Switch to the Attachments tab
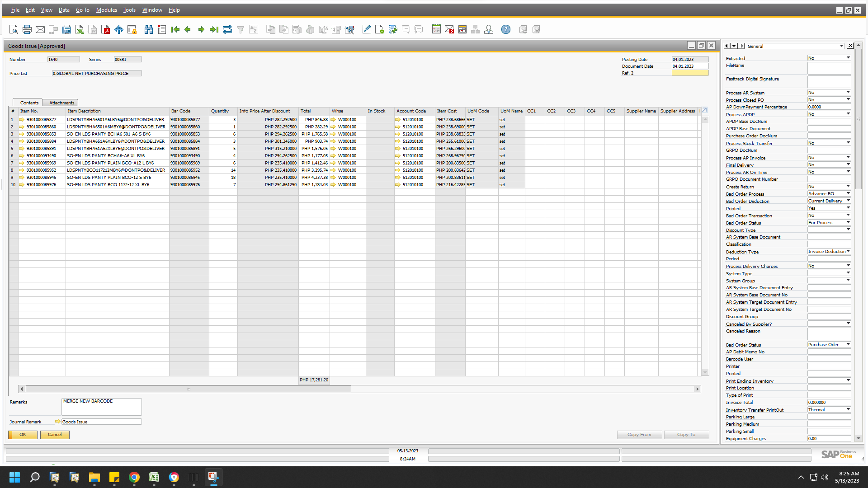Image resolution: width=868 pixels, height=488 pixels. pyautogui.click(x=61, y=103)
